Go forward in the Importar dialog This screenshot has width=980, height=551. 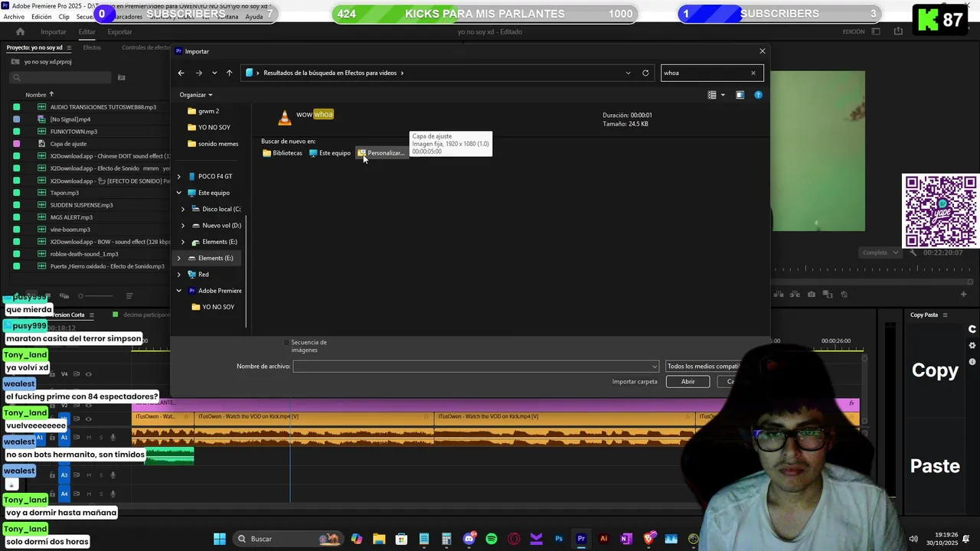198,73
